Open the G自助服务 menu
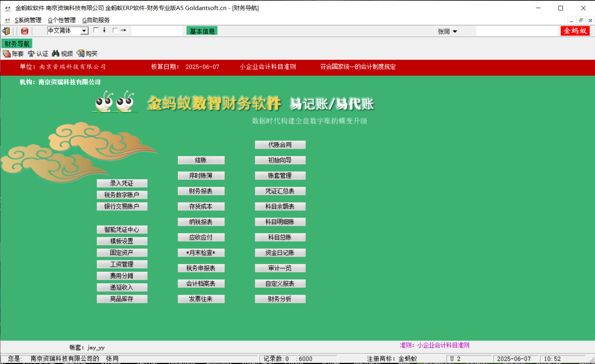Screen dimensions: 595x364 (x=96, y=20)
